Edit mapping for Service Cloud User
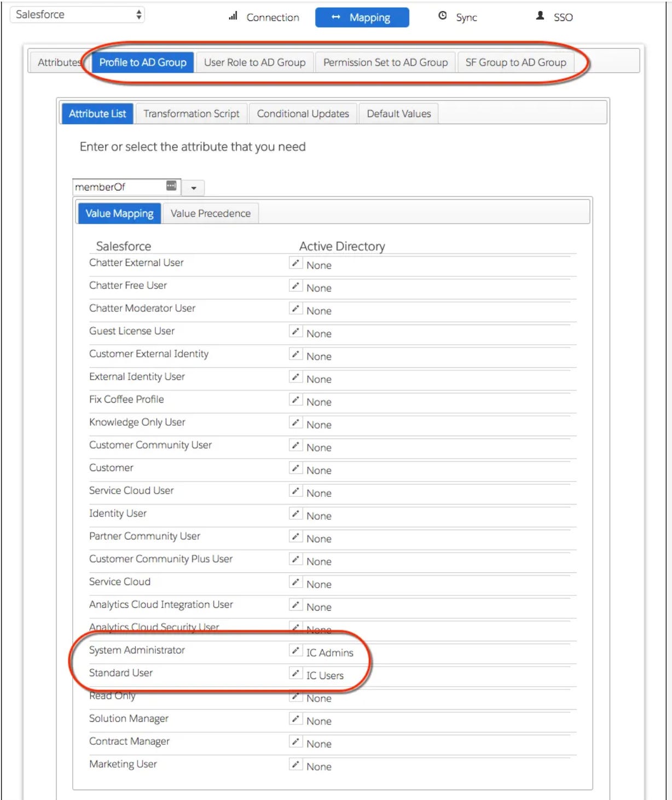The height and width of the screenshot is (800, 672). click(x=296, y=491)
